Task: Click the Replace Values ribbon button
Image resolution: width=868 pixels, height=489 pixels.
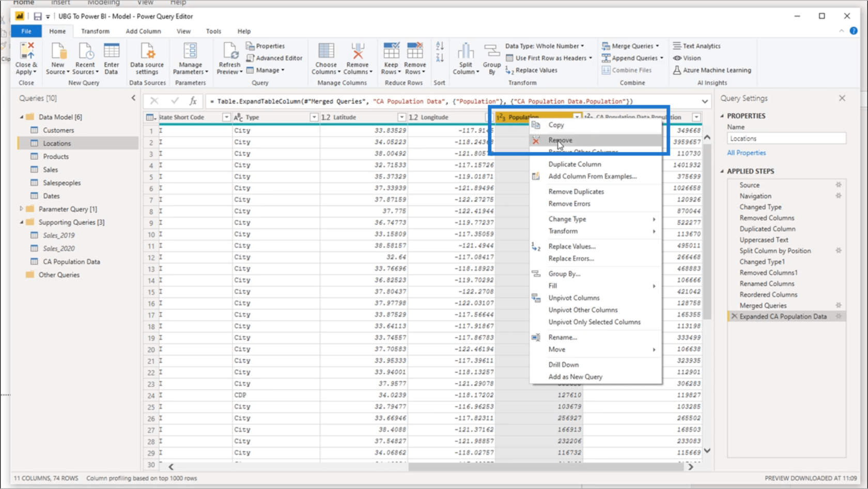Action: pos(532,70)
